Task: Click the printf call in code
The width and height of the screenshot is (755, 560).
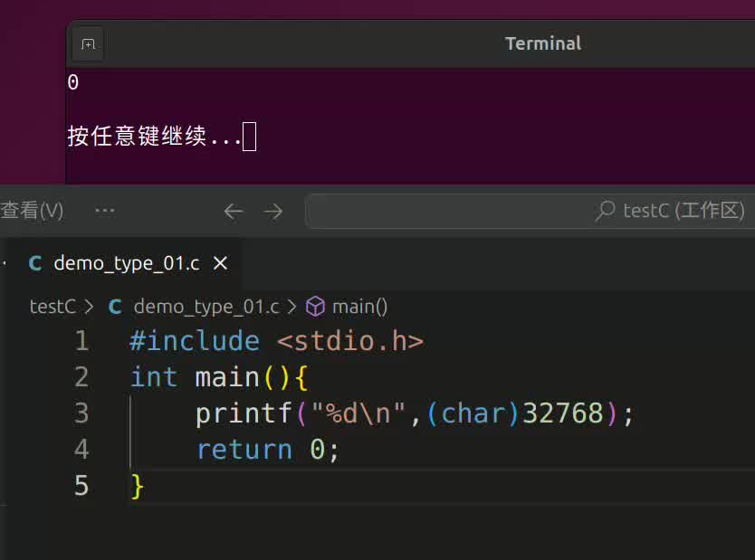Action: [244, 413]
